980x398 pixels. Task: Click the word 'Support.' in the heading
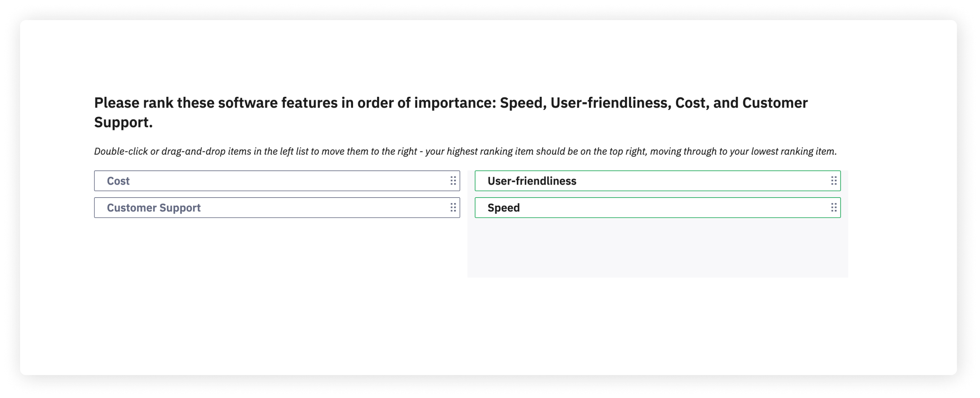pyautogui.click(x=123, y=122)
